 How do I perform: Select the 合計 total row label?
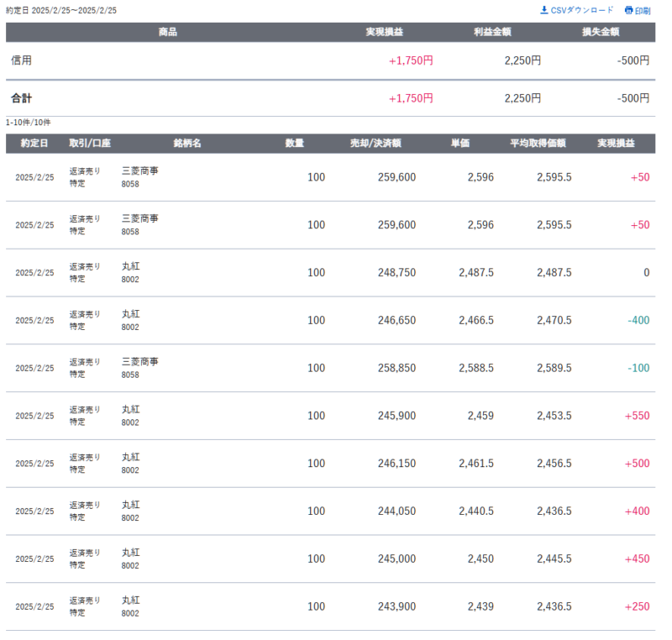tap(22, 98)
